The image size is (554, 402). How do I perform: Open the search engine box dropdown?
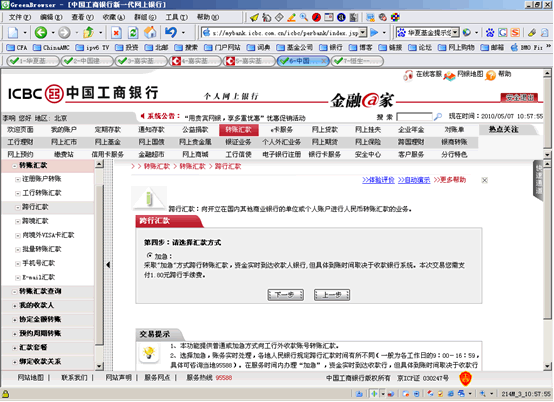[x=455, y=33]
